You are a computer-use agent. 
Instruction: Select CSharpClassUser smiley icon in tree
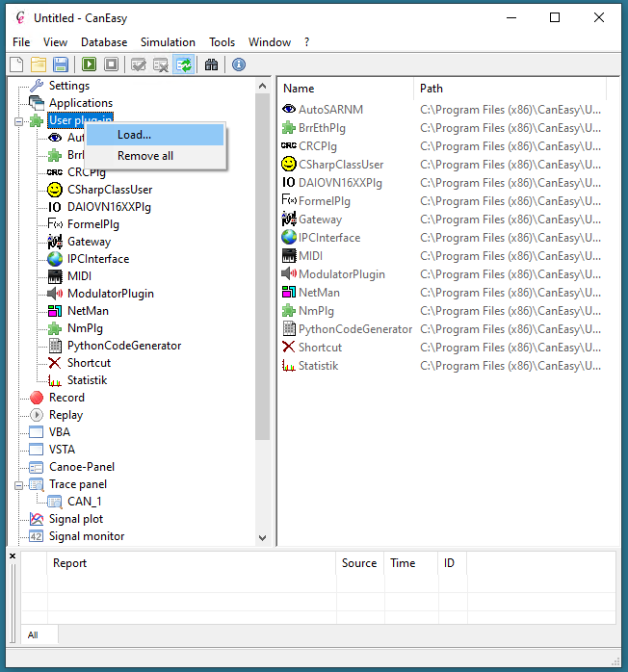point(55,190)
